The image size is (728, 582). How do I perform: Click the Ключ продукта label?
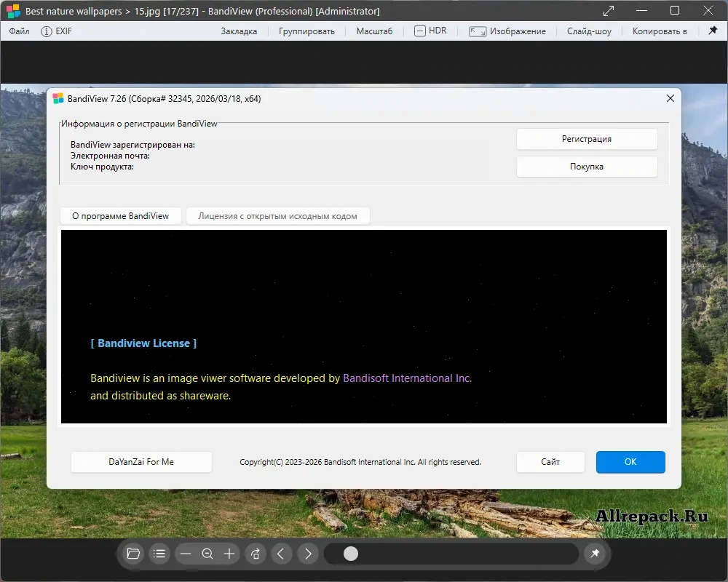pyautogui.click(x=102, y=167)
